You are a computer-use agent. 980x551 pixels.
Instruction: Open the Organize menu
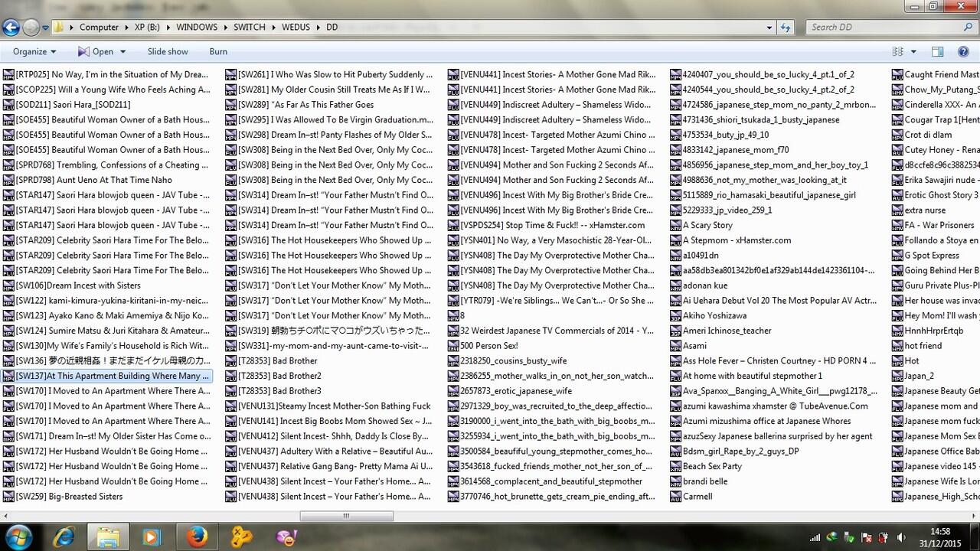[x=34, y=52]
